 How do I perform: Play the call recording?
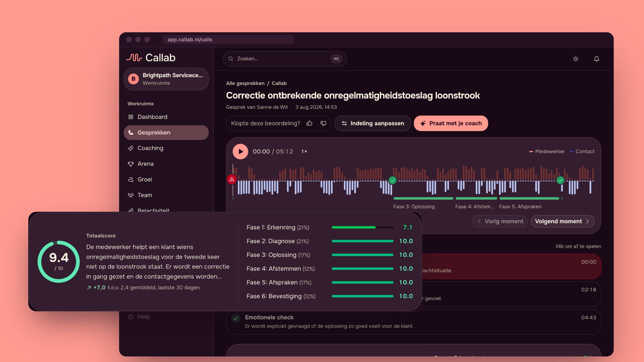coord(240,152)
